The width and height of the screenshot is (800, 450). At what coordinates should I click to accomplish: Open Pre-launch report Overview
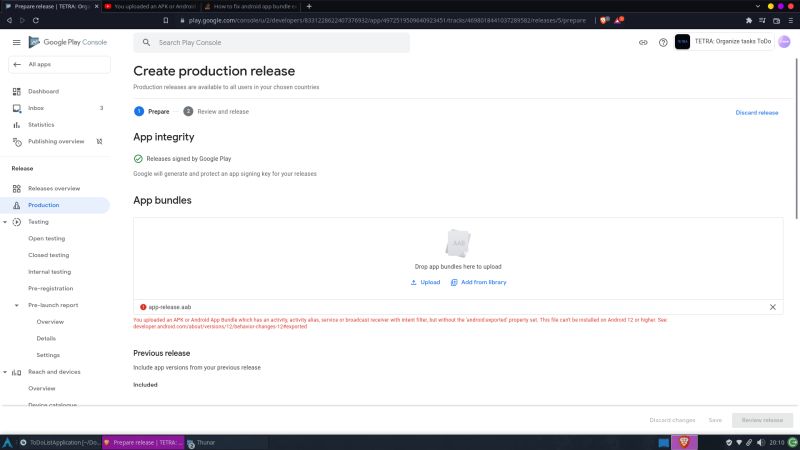click(50, 322)
